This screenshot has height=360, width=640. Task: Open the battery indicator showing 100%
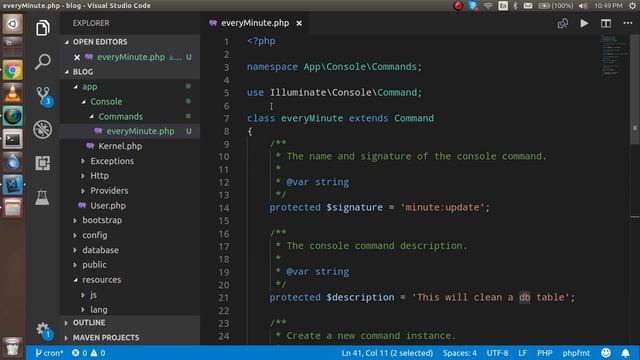pos(555,6)
